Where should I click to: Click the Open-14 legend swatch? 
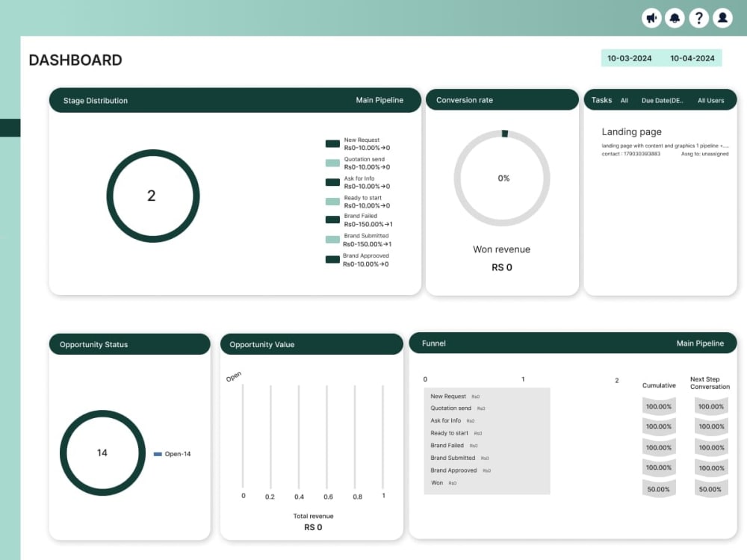tap(158, 454)
